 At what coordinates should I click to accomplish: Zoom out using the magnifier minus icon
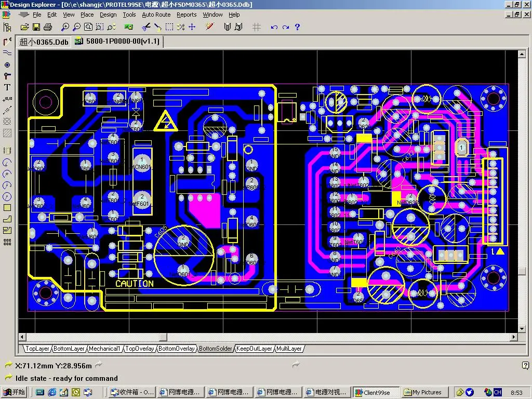coord(77,27)
